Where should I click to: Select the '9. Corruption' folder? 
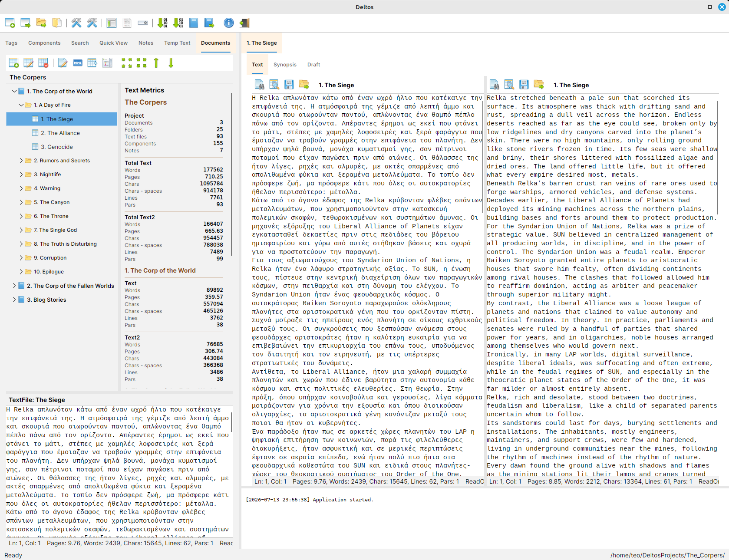(50, 258)
